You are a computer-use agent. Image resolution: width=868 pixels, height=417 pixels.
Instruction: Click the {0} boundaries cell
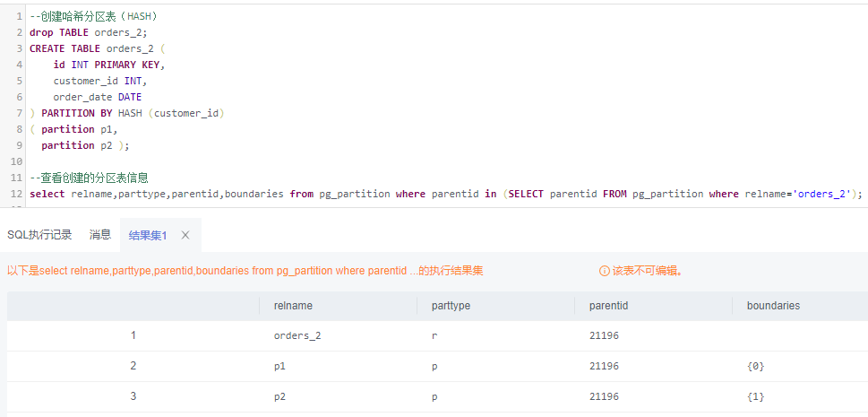pyautogui.click(x=755, y=366)
